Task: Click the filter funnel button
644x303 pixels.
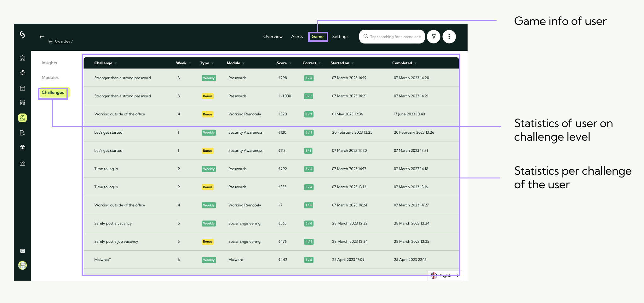Action: point(434,37)
